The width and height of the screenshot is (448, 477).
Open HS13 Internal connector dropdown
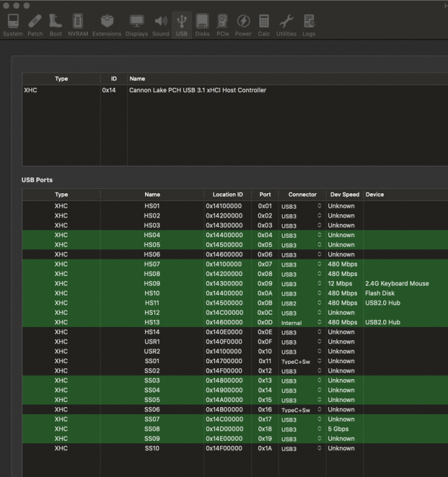tap(301, 322)
